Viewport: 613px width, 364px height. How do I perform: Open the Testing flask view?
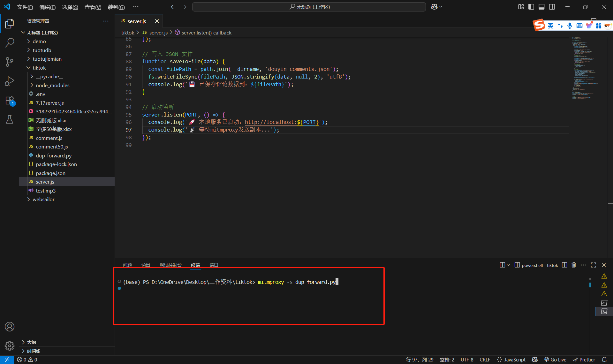[x=10, y=119]
